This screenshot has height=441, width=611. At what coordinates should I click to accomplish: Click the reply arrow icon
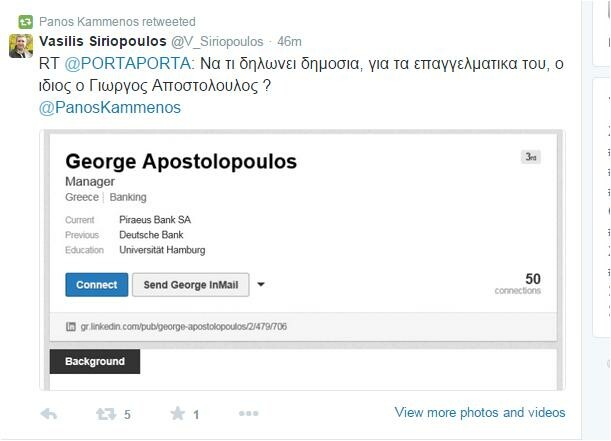49,414
